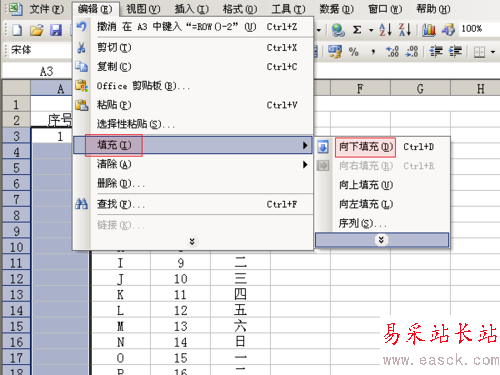Click the cell containing 日
Image resolution: width=500 pixels, height=375 pixels.
click(x=240, y=342)
